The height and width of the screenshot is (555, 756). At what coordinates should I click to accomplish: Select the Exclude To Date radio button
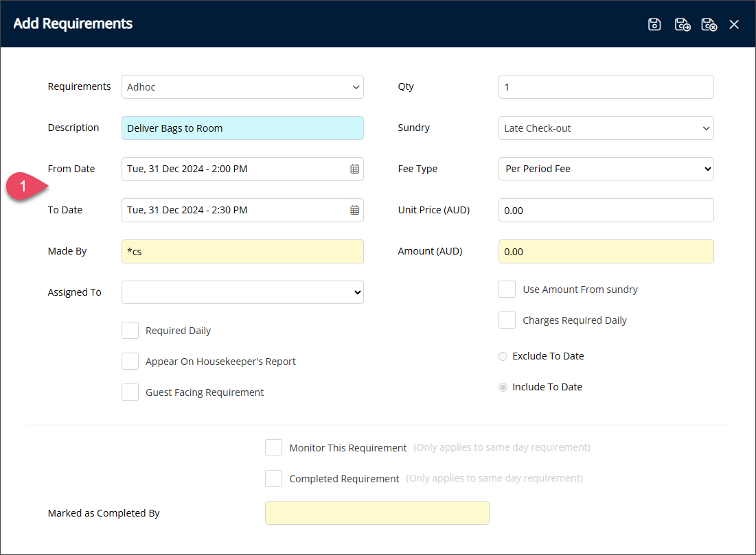click(503, 357)
